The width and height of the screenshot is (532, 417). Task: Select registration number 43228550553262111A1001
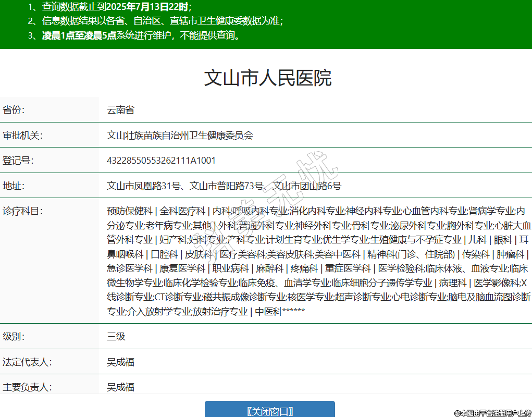click(x=161, y=160)
